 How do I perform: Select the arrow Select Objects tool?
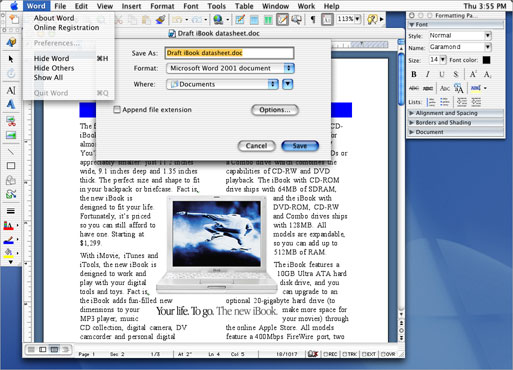pos(11,59)
